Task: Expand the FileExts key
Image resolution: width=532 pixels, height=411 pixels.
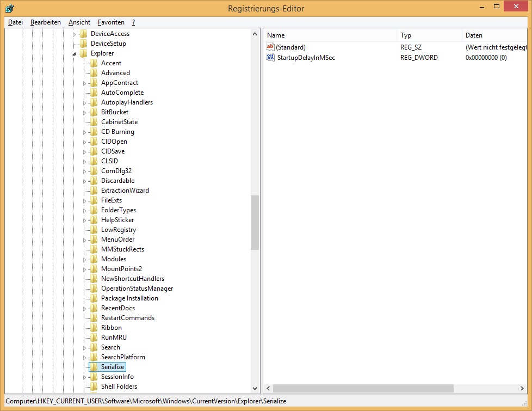Action: click(84, 201)
